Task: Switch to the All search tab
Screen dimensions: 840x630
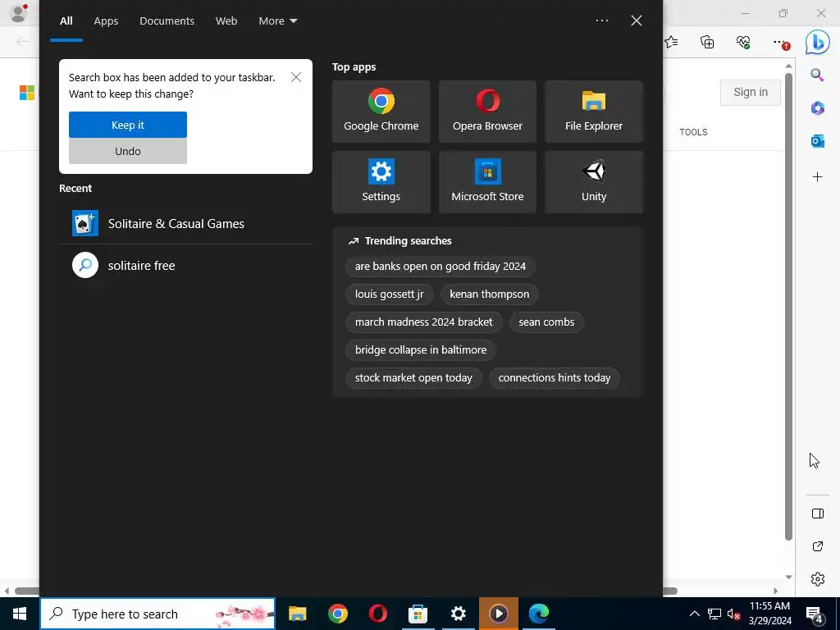Action: pyautogui.click(x=66, y=21)
